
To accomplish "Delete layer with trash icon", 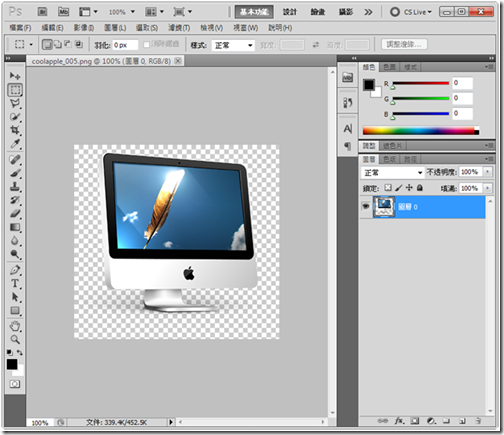I will [x=478, y=421].
